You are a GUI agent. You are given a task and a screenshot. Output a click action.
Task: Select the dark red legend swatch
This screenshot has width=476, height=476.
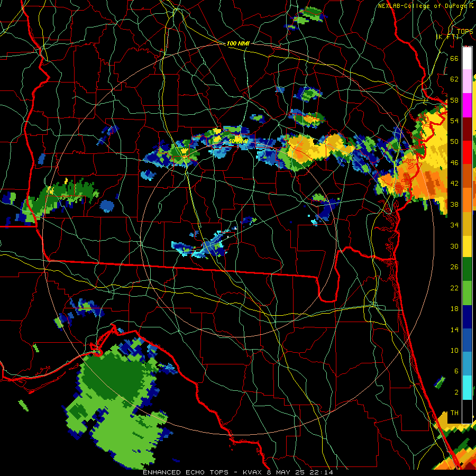[x=467, y=129]
